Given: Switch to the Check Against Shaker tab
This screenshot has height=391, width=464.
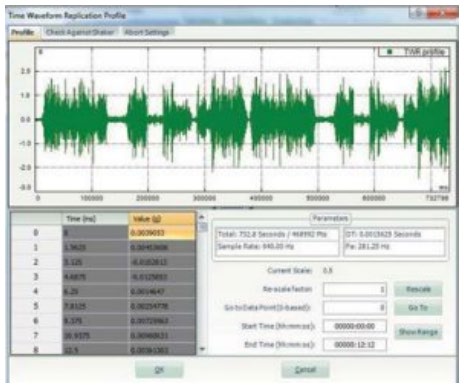Looking at the screenshot, I should click(80, 32).
